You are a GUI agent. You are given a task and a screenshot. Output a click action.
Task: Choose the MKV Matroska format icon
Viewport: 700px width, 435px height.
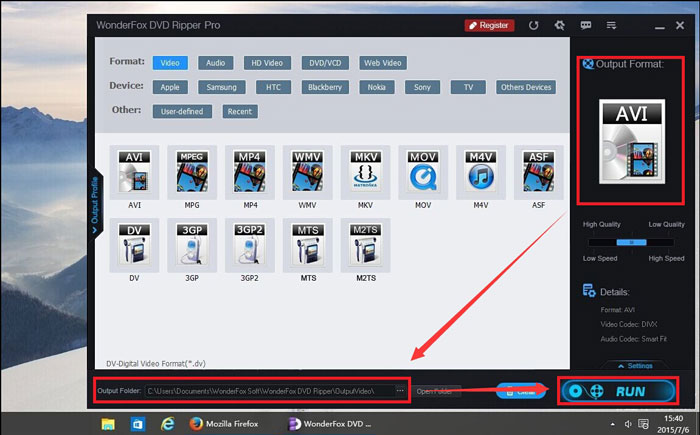tap(365, 172)
